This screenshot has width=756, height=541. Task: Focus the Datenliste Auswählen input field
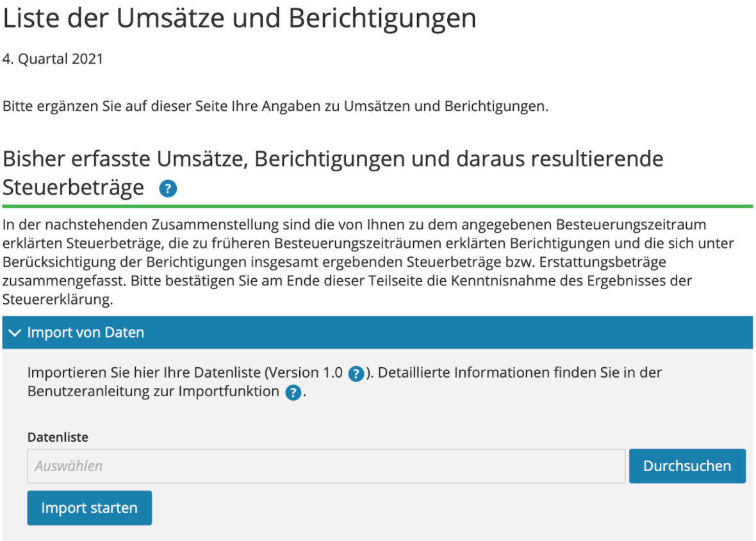point(326,466)
